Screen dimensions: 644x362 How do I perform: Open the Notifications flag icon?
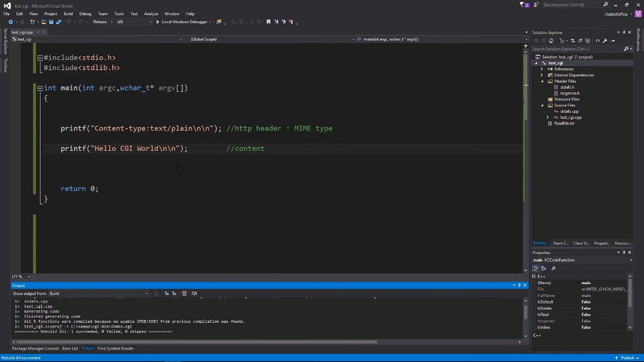coord(524,5)
